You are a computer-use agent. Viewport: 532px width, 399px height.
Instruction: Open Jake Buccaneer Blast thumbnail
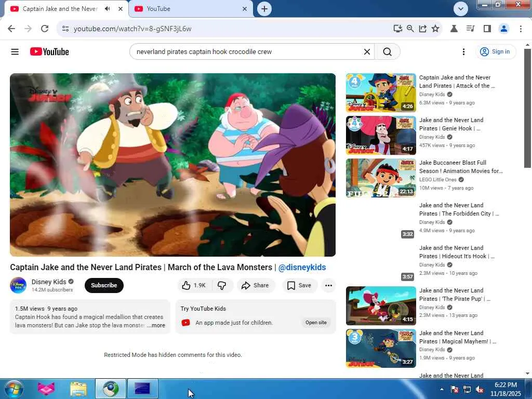click(381, 178)
